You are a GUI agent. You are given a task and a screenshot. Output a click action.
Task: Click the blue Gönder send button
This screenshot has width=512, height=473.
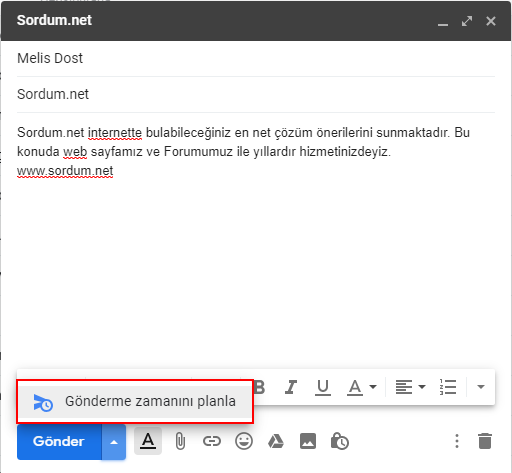click(x=59, y=442)
